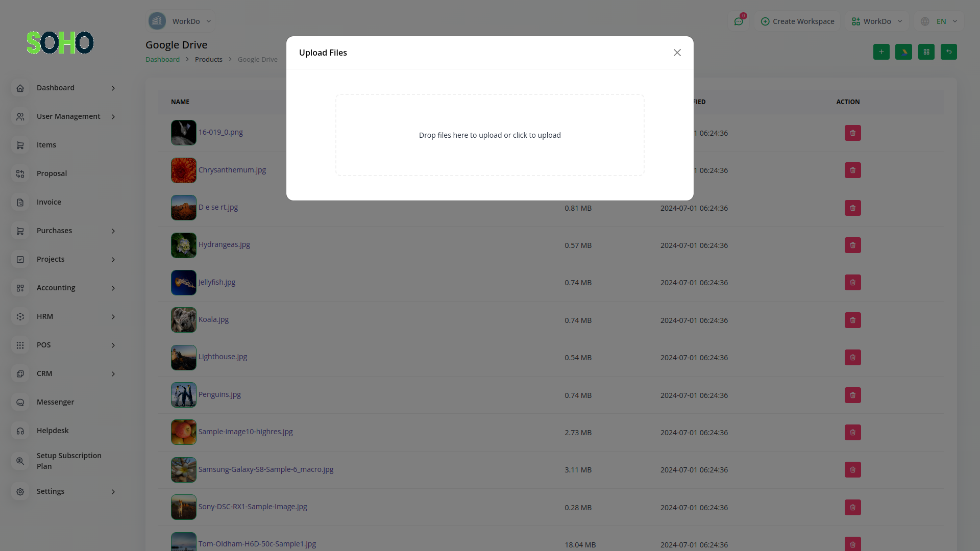Viewport: 980px width, 551px height.
Task: Switch to grid view icon
Action: click(926, 52)
